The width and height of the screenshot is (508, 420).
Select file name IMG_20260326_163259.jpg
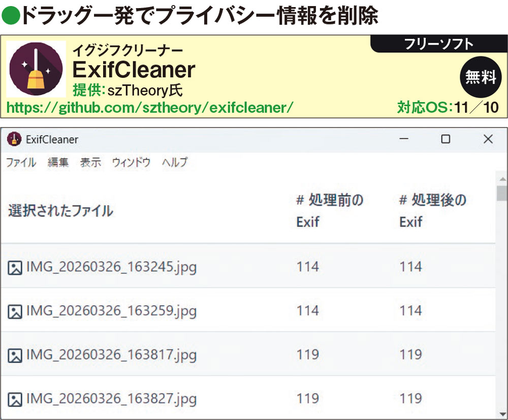click(111, 311)
